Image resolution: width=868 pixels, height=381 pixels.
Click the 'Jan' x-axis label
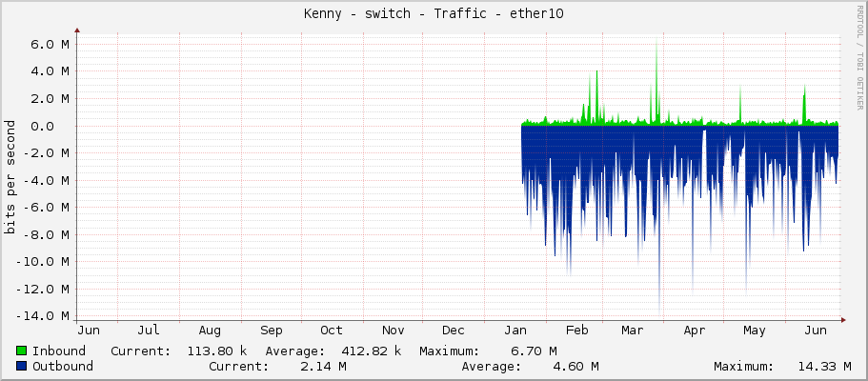[x=515, y=331]
